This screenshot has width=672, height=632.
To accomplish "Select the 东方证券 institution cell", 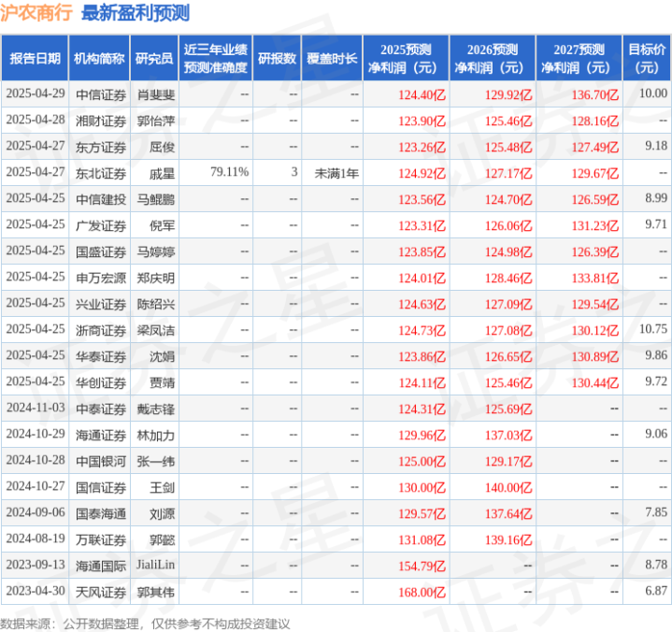I will click(x=101, y=147).
